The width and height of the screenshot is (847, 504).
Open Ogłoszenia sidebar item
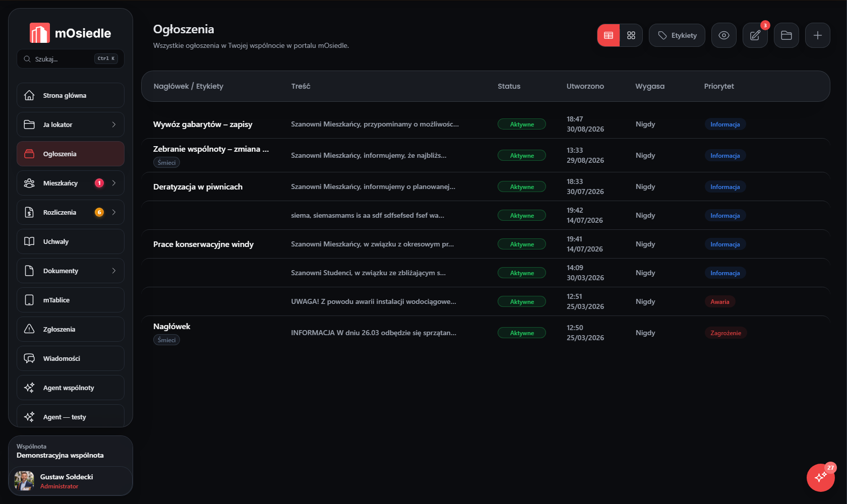coord(71,154)
